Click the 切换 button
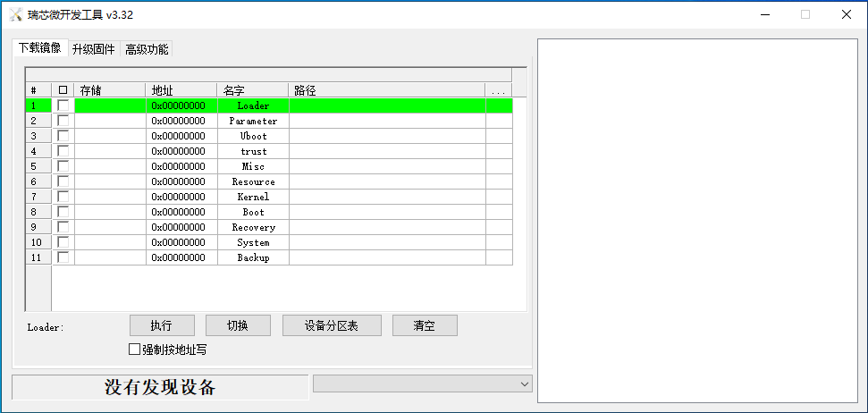 [x=238, y=325]
